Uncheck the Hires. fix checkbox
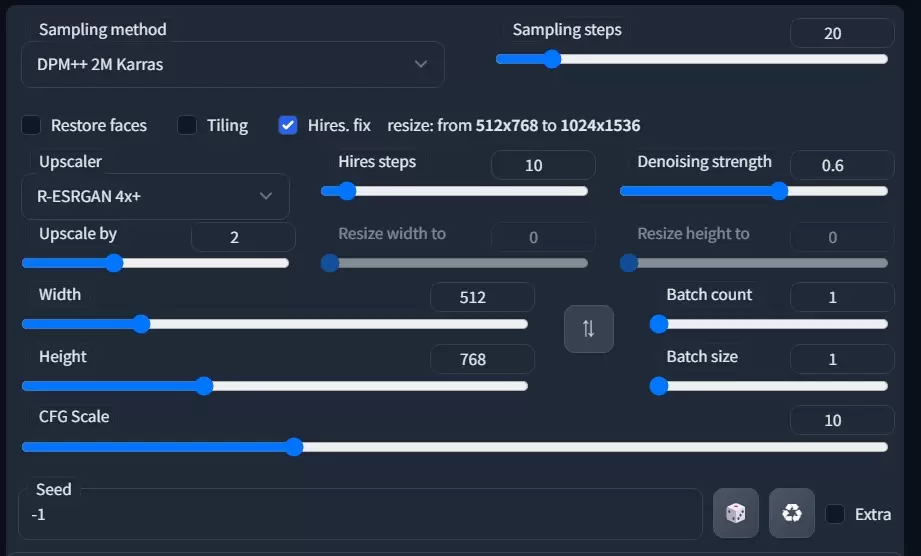 (288, 125)
